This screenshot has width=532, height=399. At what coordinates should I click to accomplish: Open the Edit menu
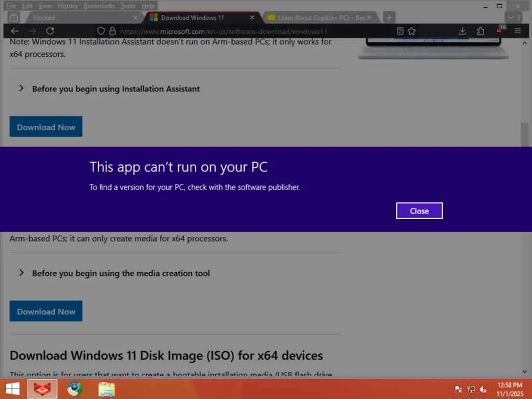pyautogui.click(x=27, y=6)
